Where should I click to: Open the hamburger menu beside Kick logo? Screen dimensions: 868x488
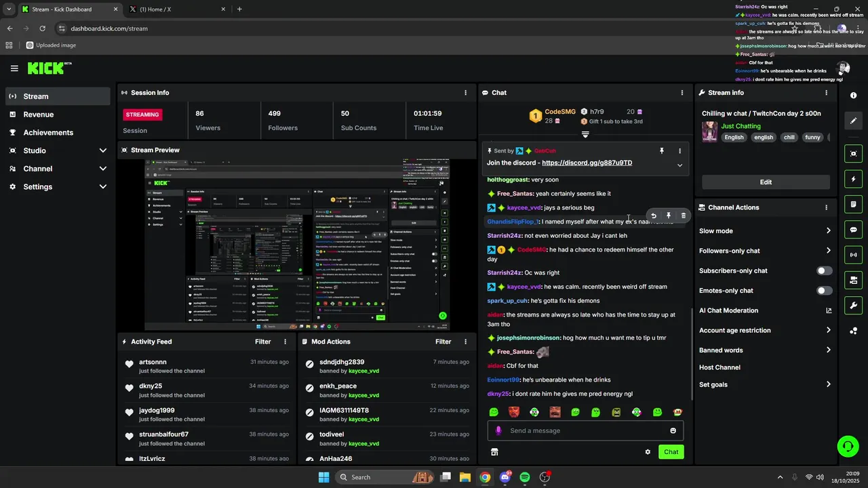(14, 68)
